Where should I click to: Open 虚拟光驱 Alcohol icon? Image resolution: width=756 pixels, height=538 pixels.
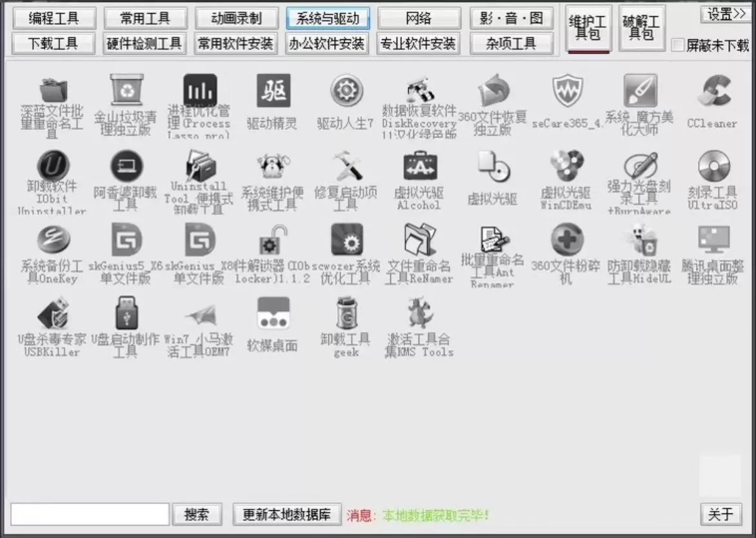click(x=419, y=168)
